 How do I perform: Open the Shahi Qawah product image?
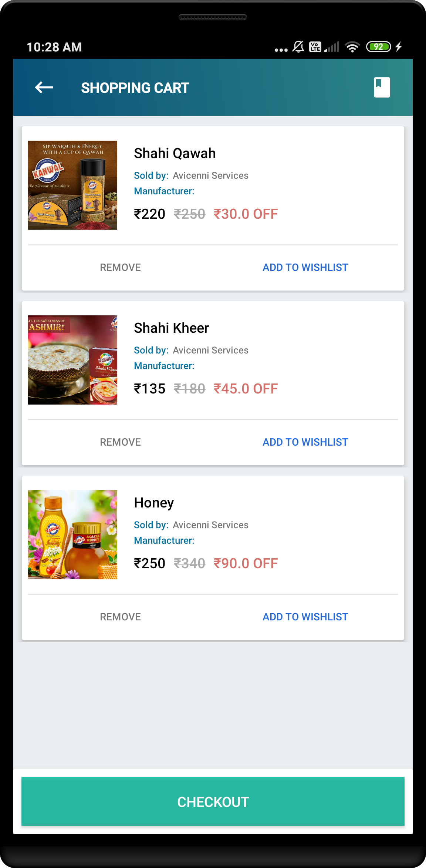pos(73,185)
